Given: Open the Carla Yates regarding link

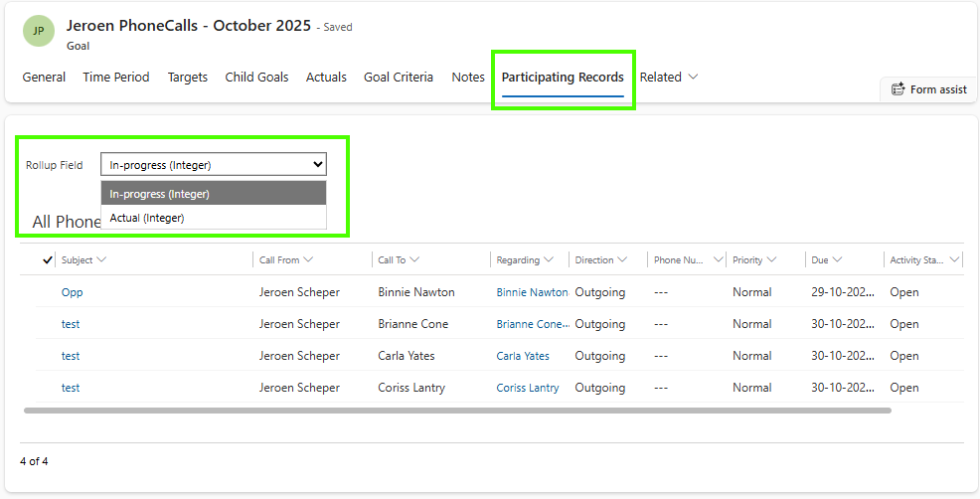Looking at the screenshot, I should (x=523, y=356).
